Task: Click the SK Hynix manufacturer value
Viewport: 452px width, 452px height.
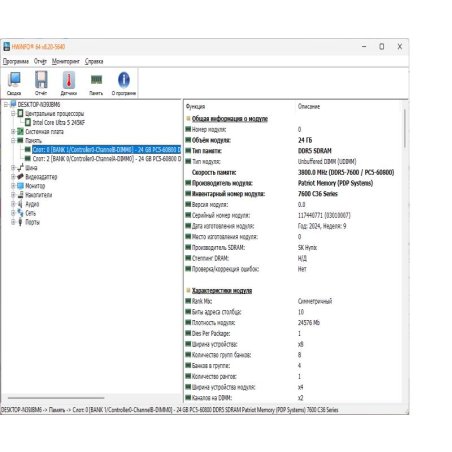Action: pyautogui.click(x=307, y=247)
